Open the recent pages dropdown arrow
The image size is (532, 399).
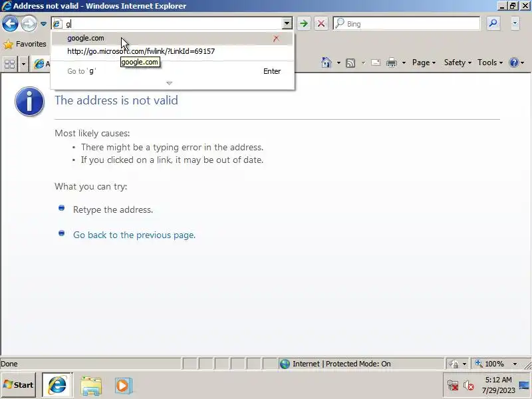(x=43, y=24)
